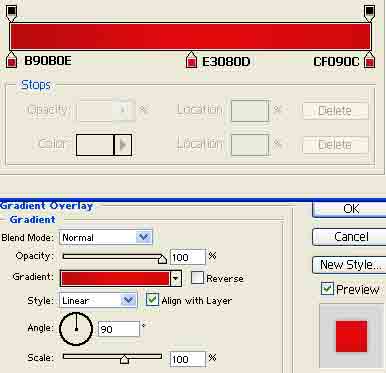Viewport: 386px width, 373px height.
Task: Open the Style Linear dropdown
Action: tap(98, 300)
